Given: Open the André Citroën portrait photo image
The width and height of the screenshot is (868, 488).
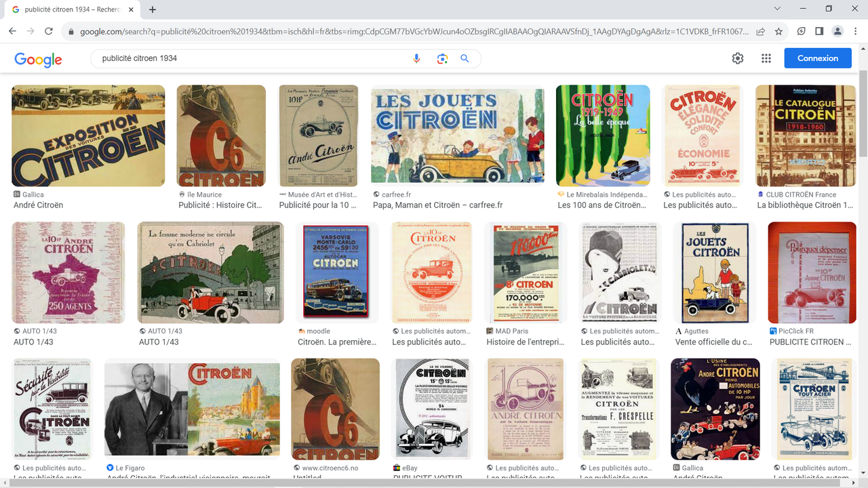Looking at the screenshot, I should [192, 409].
